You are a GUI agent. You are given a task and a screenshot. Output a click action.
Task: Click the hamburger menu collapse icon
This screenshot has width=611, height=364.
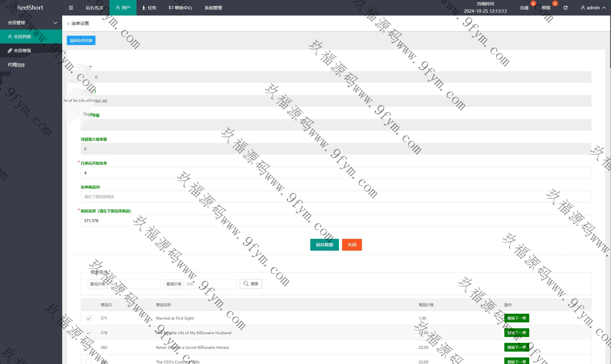coord(71,8)
